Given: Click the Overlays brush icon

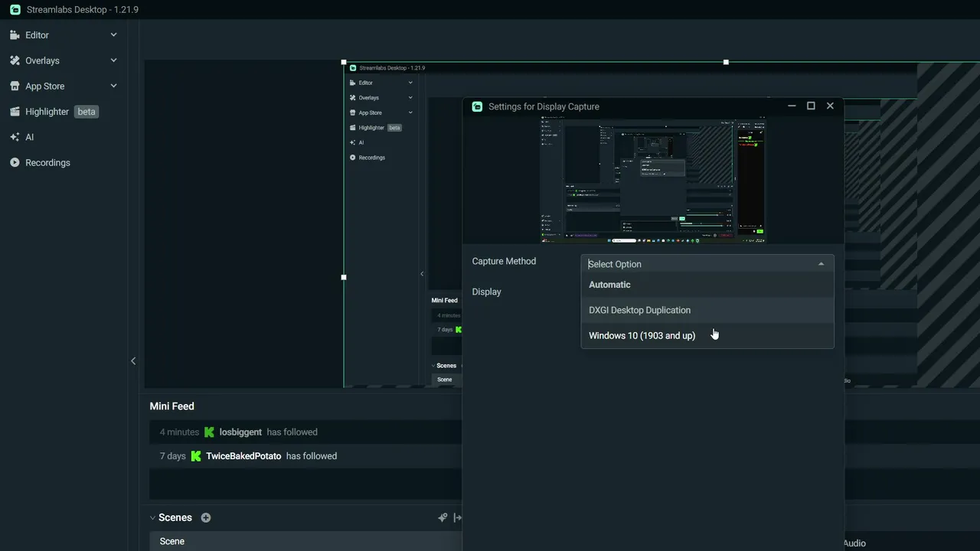Looking at the screenshot, I should click(15, 60).
